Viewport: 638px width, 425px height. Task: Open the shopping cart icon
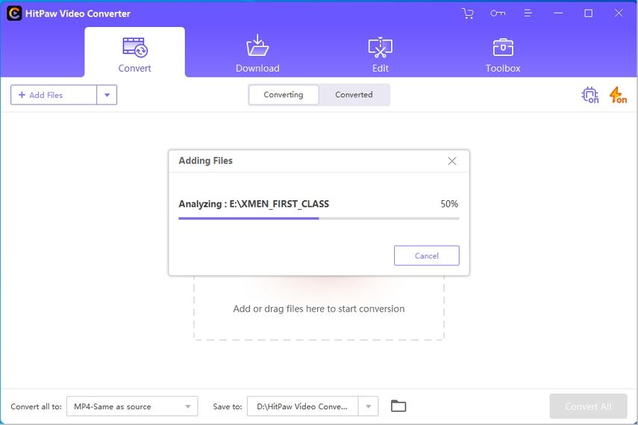(468, 13)
